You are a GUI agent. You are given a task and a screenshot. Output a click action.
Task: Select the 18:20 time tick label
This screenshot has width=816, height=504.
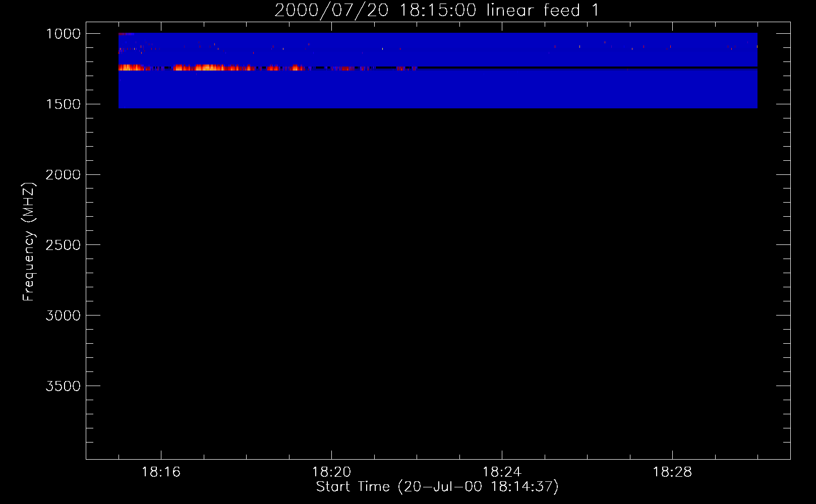click(x=331, y=472)
